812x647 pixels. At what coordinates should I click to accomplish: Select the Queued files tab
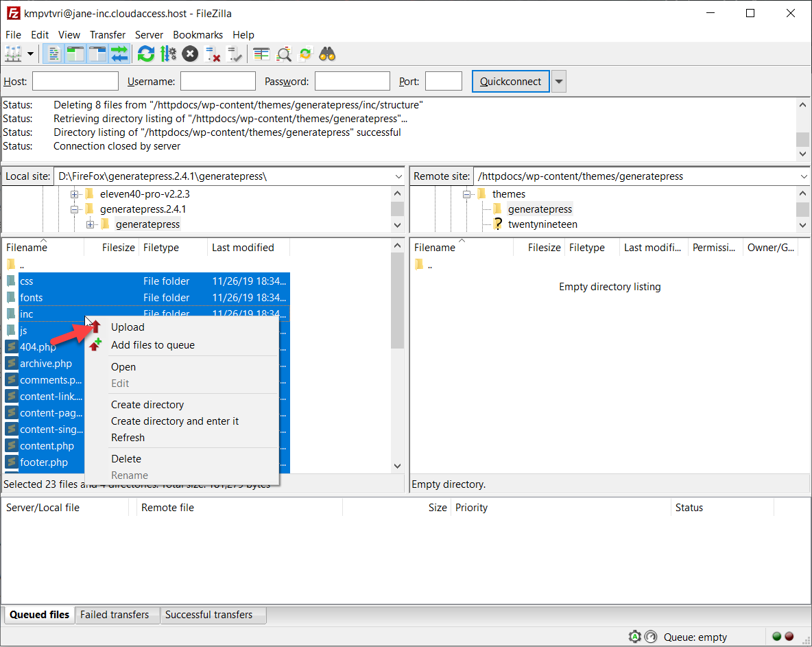[39, 614]
